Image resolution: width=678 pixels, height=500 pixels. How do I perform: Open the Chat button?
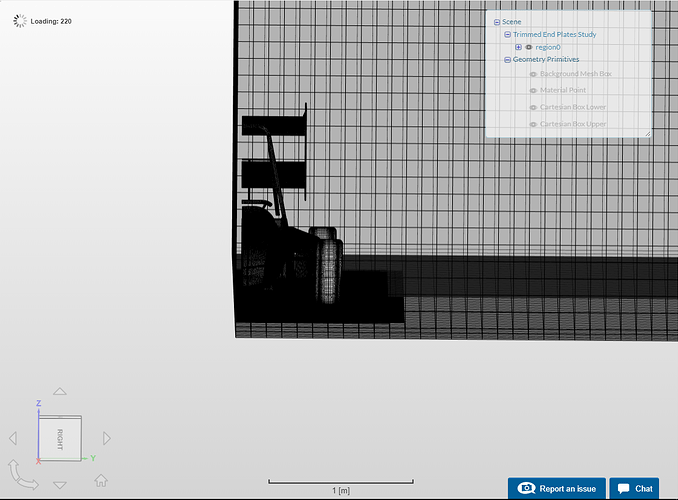coord(634,488)
